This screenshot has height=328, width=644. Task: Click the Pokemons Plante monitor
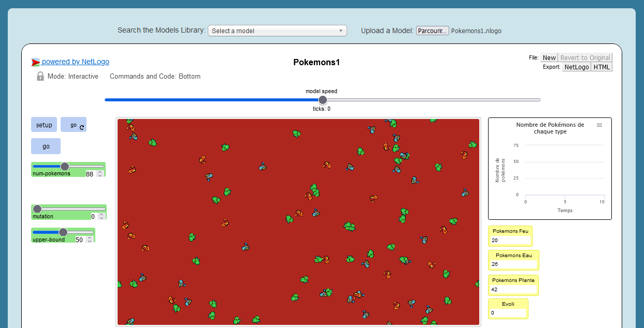[513, 285]
